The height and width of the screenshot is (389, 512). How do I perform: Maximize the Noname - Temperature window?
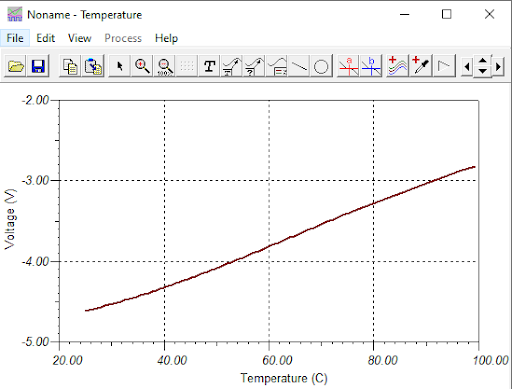point(447,14)
